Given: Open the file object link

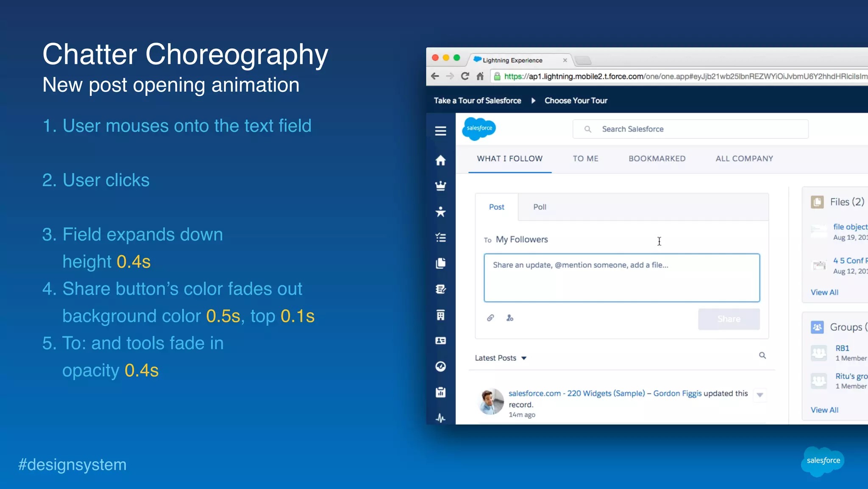Looking at the screenshot, I should [850, 227].
